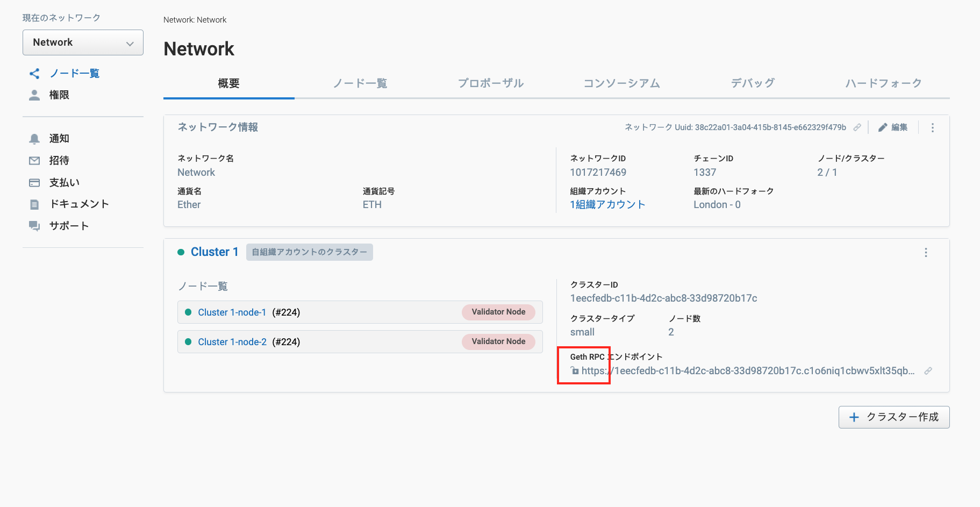Image resolution: width=980 pixels, height=507 pixels.
Task: Click the 支払い credit card icon
Action: 34,183
